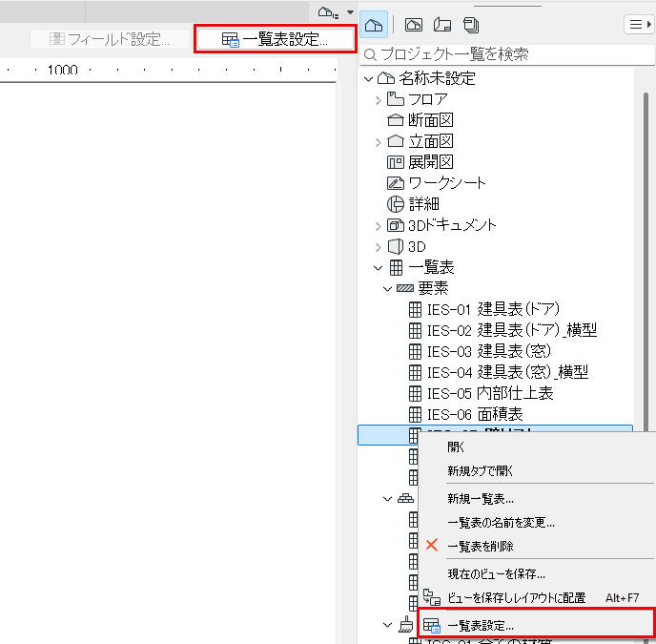656x644 pixels.
Task: Collapse the 名称未設定 project root
Action: point(368,79)
